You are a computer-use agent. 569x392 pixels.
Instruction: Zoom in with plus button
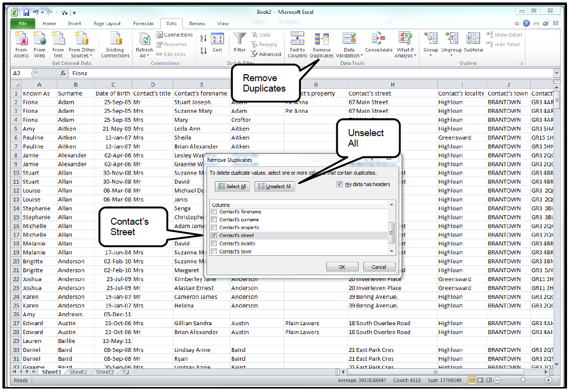[548, 380]
